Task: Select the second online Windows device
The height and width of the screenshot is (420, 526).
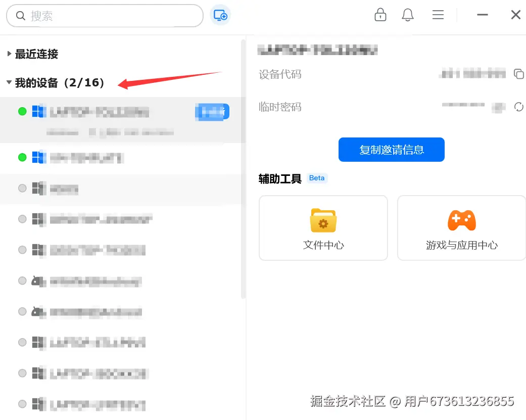Action: coord(121,157)
